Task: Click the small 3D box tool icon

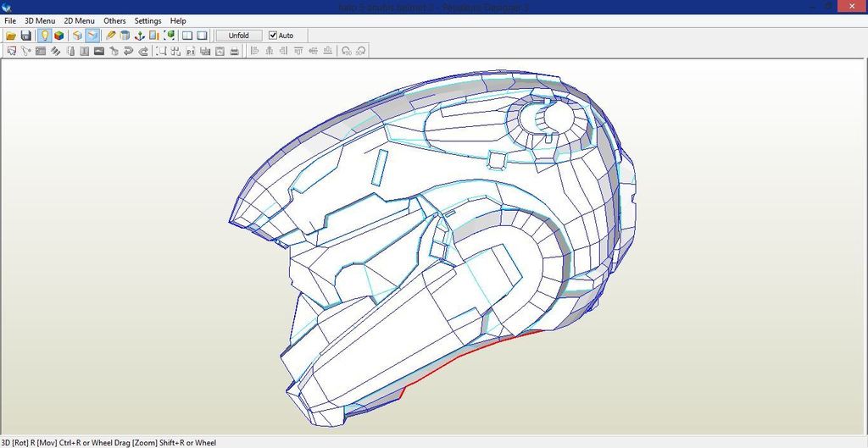Action: (x=114, y=52)
